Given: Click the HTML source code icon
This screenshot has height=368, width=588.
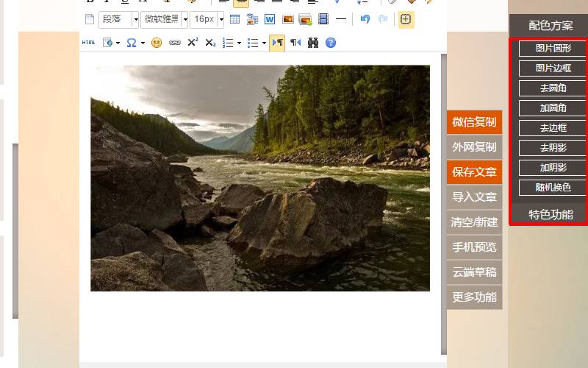Looking at the screenshot, I should tap(88, 43).
